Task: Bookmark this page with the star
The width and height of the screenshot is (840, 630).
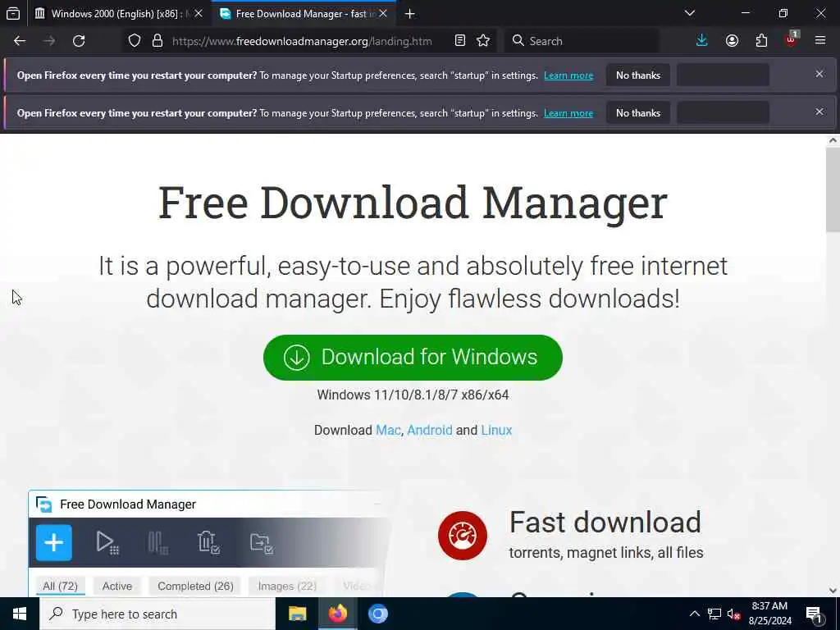Action: tap(483, 41)
